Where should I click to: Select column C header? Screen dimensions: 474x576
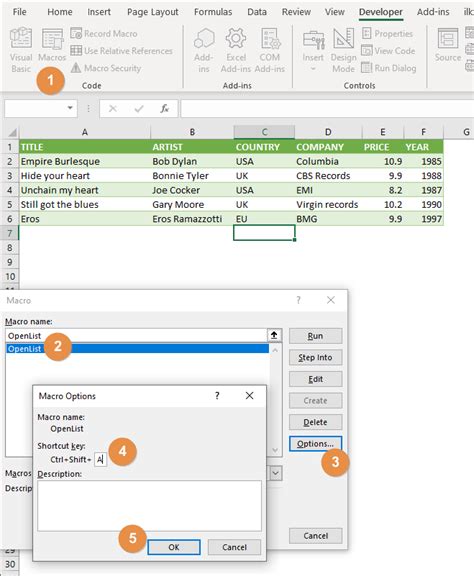click(x=264, y=132)
